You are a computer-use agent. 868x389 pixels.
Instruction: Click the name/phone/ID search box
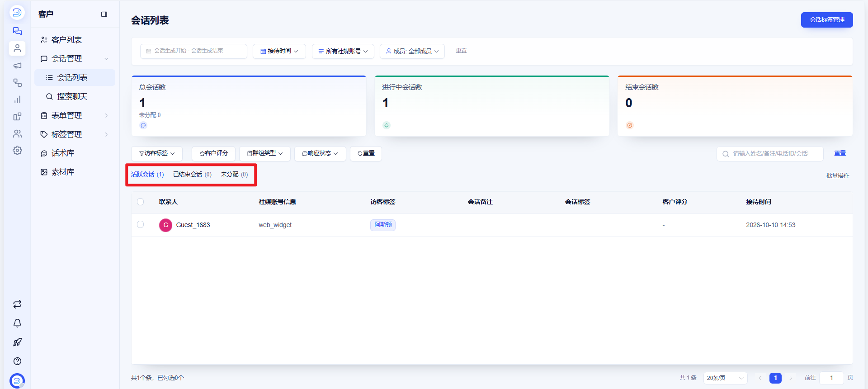pos(770,154)
